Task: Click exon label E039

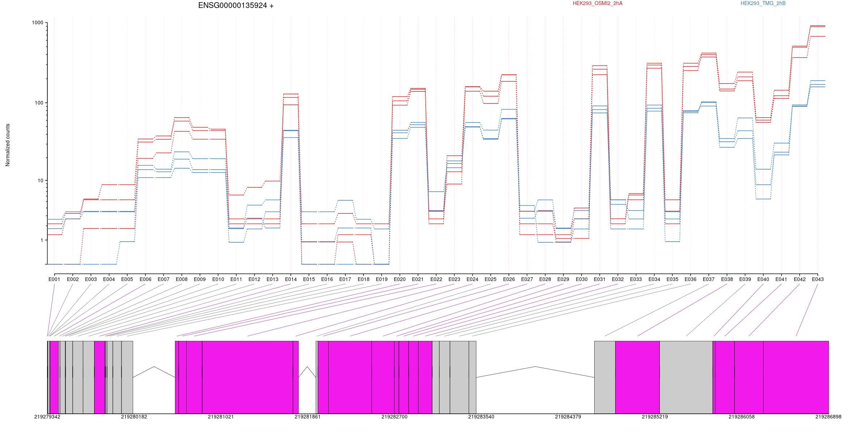Action: tap(745, 279)
